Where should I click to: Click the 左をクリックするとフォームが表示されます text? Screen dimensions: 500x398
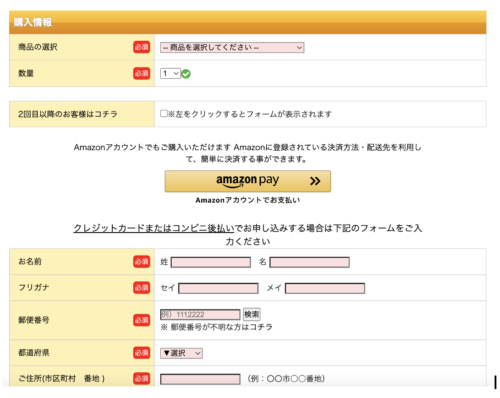[x=254, y=114]
